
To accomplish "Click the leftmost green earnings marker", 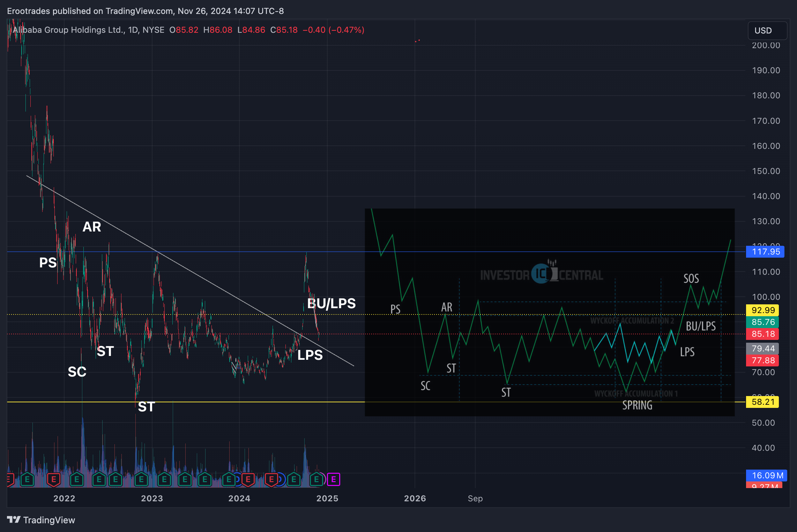I will [x=27, y=479].
